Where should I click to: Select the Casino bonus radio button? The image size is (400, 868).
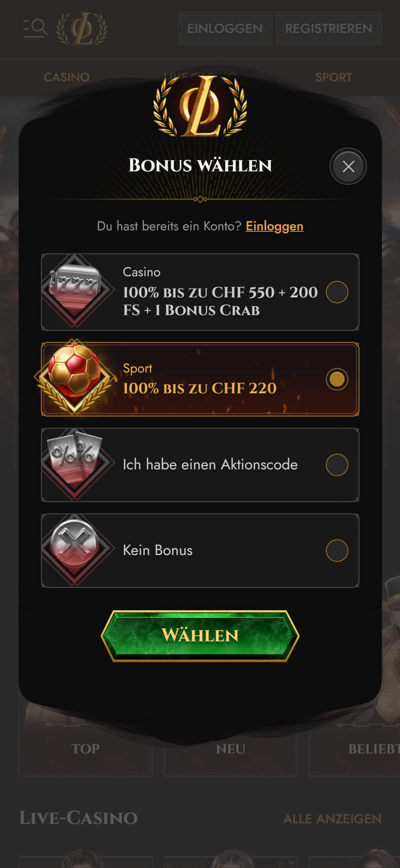pos(337,292)
